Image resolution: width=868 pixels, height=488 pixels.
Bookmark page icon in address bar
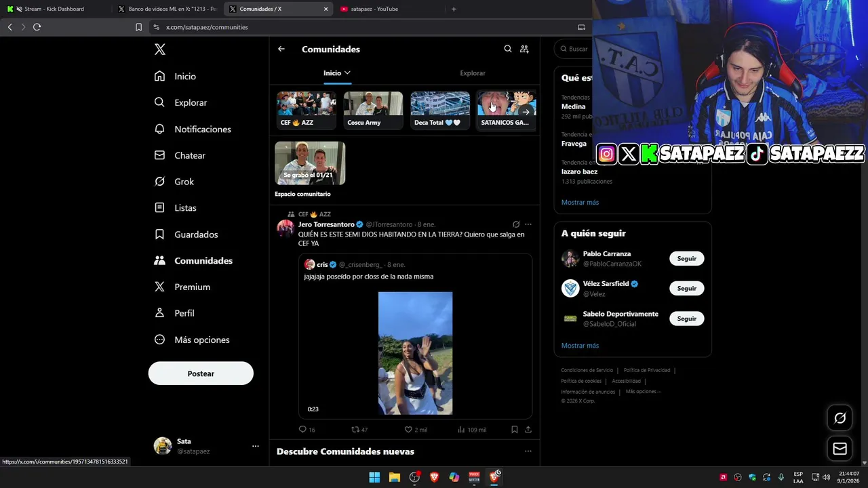(139, 27)
